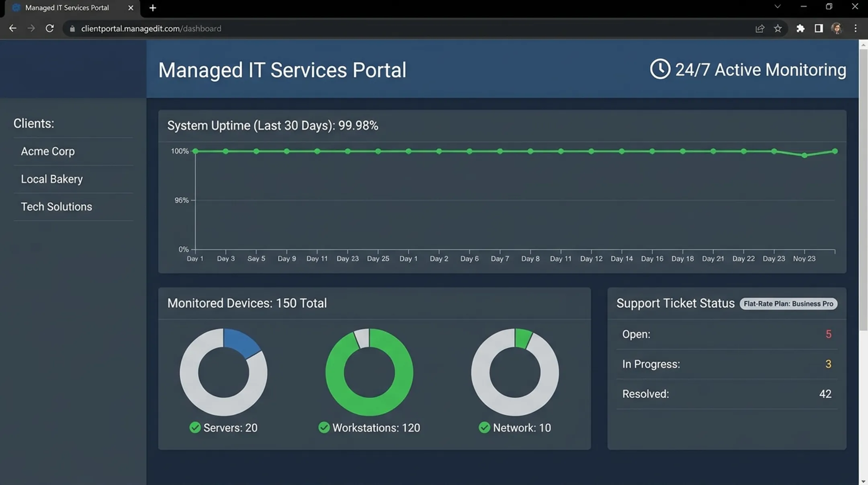This screenshot has height=485, width=868.
Task: Open the browser extensions puzzle icon
Action: (x=800, y=29)
